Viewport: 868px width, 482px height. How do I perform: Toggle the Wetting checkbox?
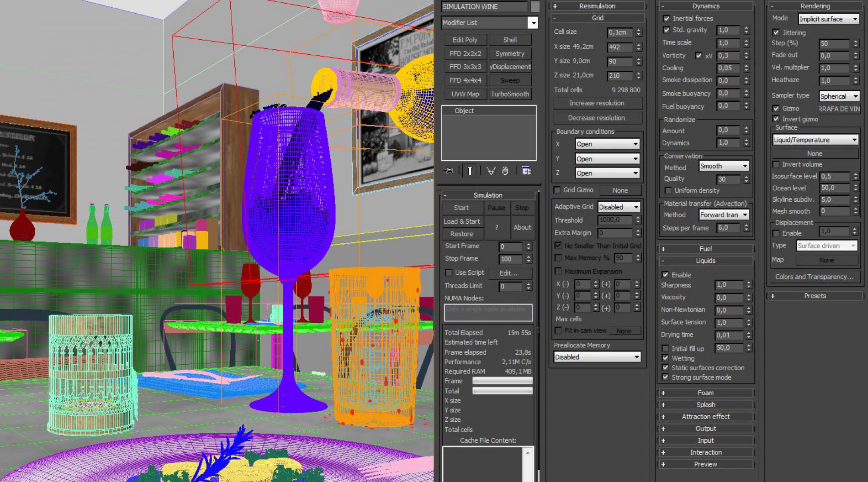coord(665,358)
